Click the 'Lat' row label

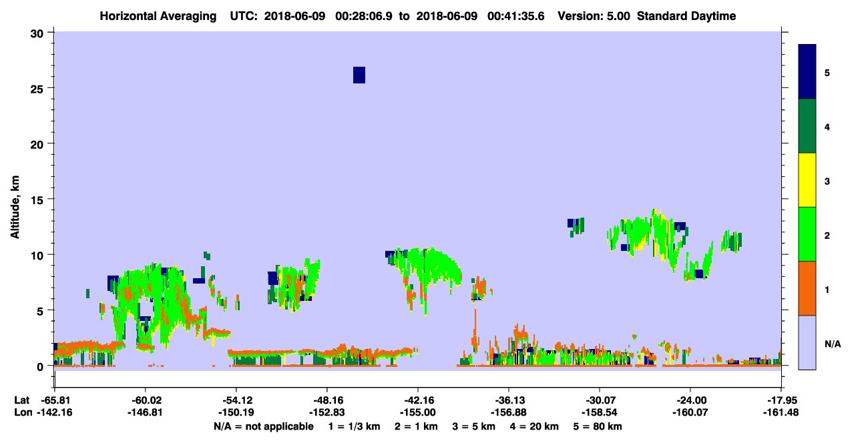tap(21, 400)
